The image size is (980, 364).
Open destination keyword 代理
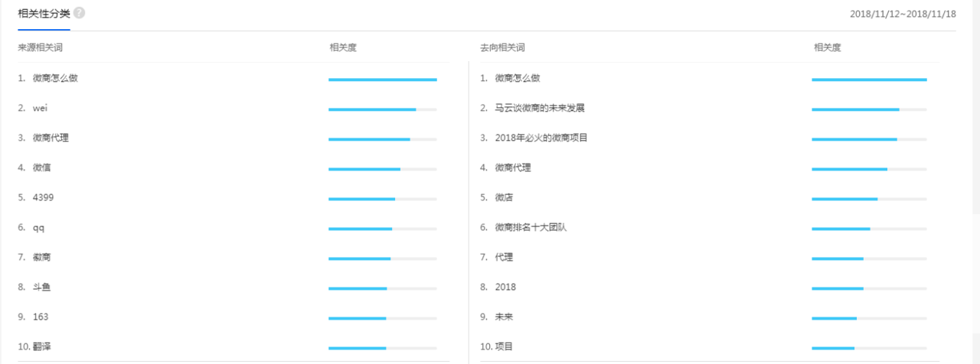(x=505, y=257)
